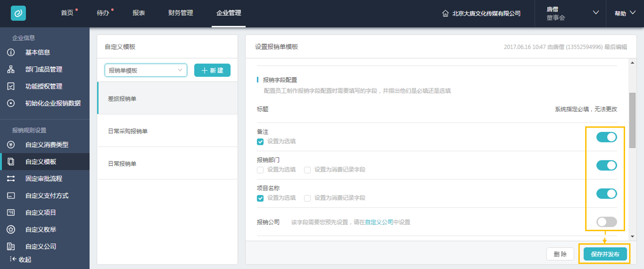The image size is (644, 269).
Task: Turn off the 备注 field switch
Action: click(x=606, y=137)
